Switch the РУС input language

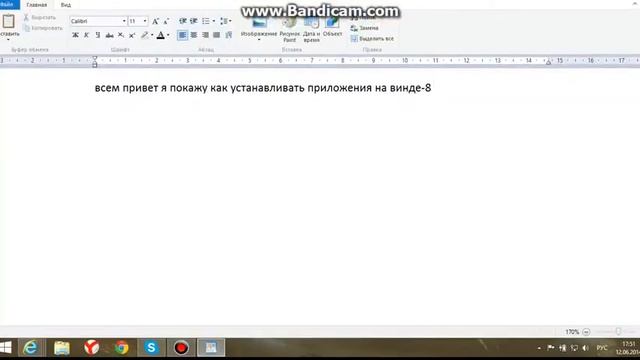click(x=602, y=348)
